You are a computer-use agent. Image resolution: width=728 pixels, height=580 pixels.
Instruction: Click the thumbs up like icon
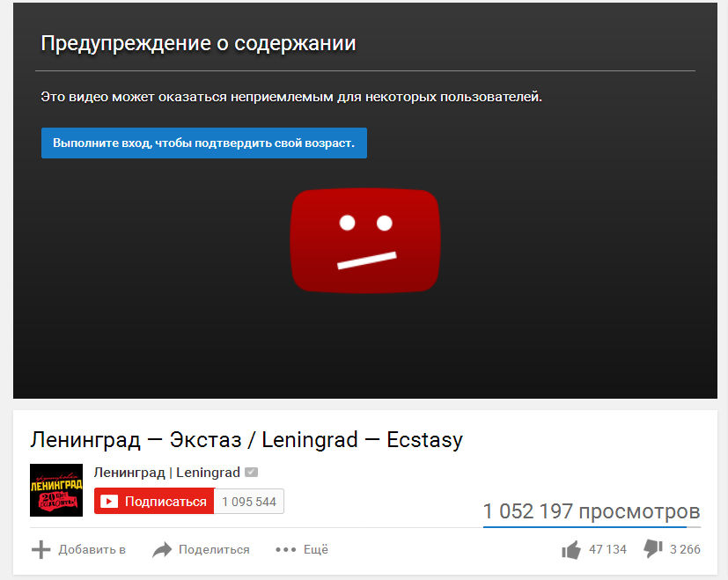tap(571, 550)
